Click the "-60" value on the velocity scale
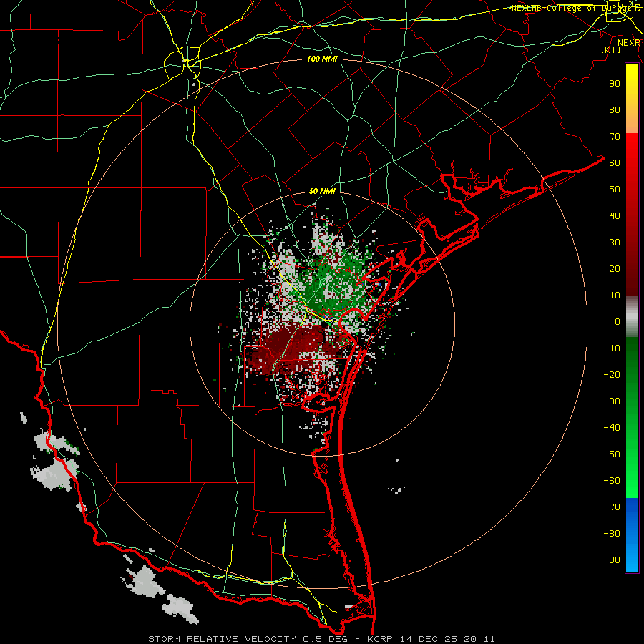The height and width of the screenshot is (644, 644). tap(612, 481)
